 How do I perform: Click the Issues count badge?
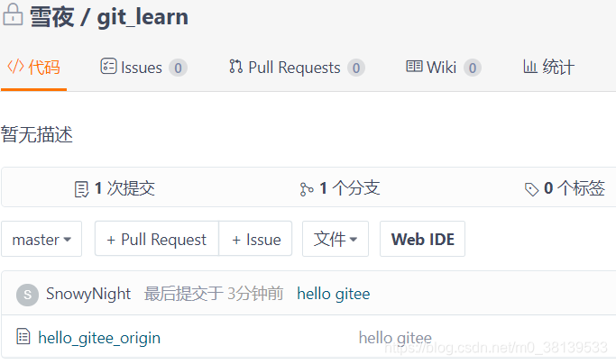(178, 68)
